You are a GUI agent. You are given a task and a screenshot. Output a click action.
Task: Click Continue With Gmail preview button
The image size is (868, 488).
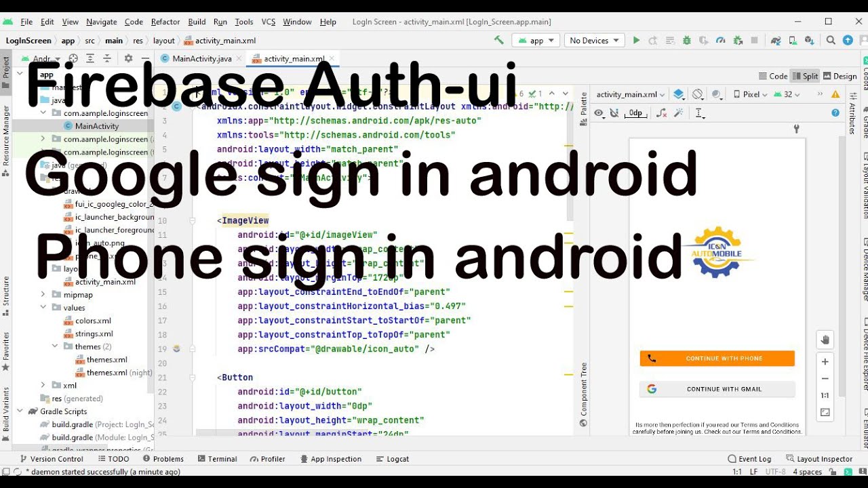tap(717, 389)
